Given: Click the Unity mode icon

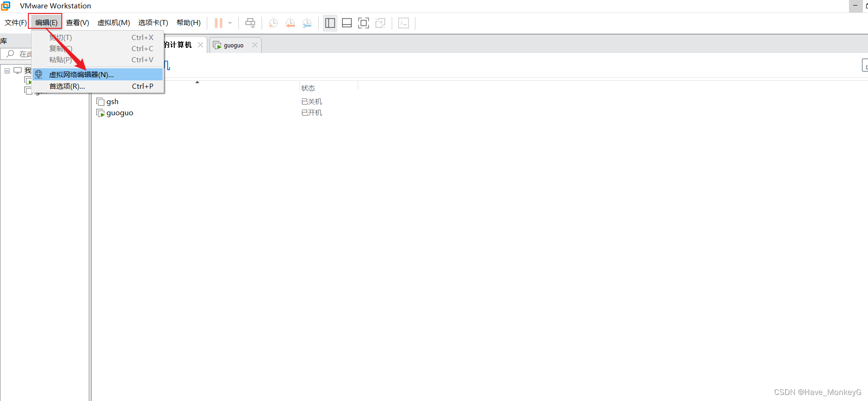Looking at the screenshot, I should point(380,23).
